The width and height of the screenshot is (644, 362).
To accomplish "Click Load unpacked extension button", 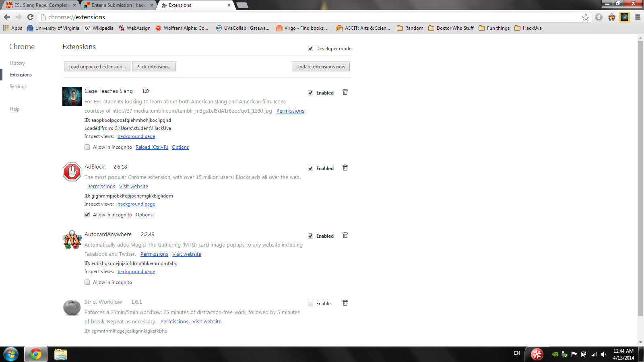I will click(97, 66).
